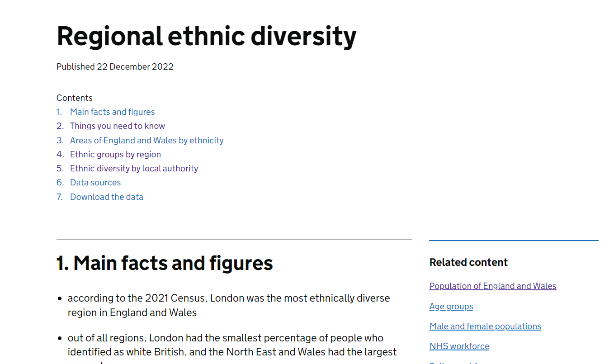
Task: Follow the NHS workforce link
Action: coord(459,346)
